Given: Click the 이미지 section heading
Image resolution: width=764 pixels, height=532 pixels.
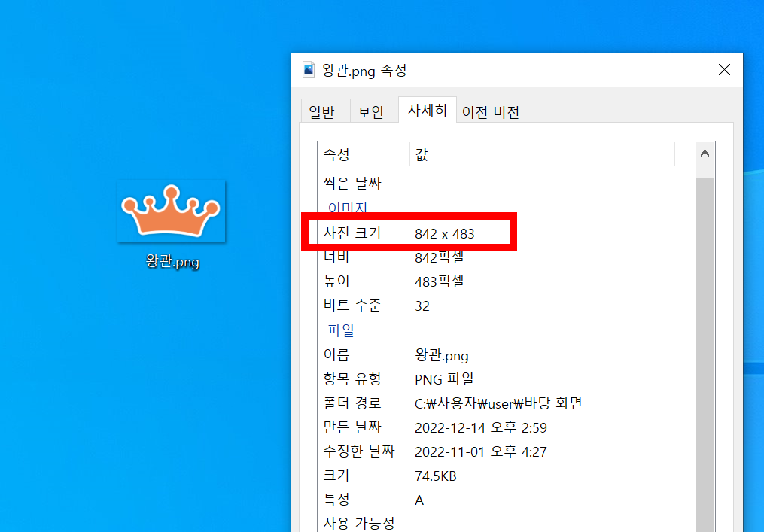Looking at the screenshot, I should [x=348, y=208].
